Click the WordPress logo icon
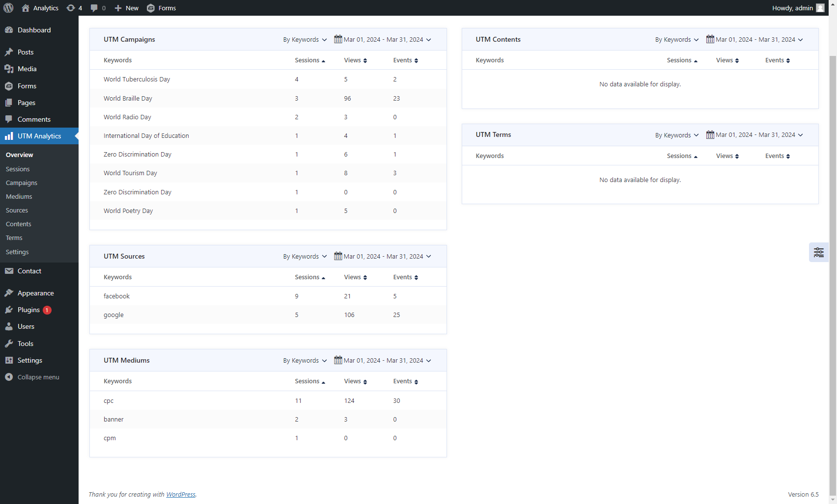This screenshot has width=837, height=504. [x=8, y=8]
